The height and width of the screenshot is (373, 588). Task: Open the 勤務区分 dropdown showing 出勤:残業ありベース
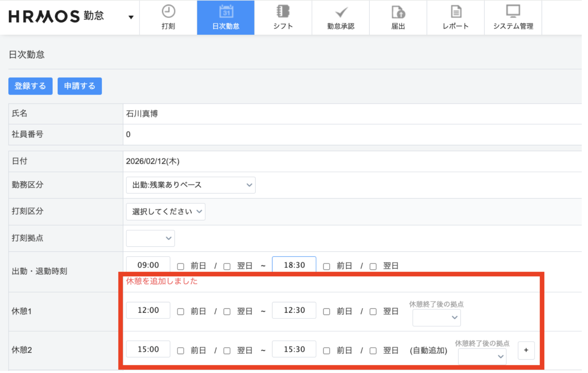coord(190,185)
